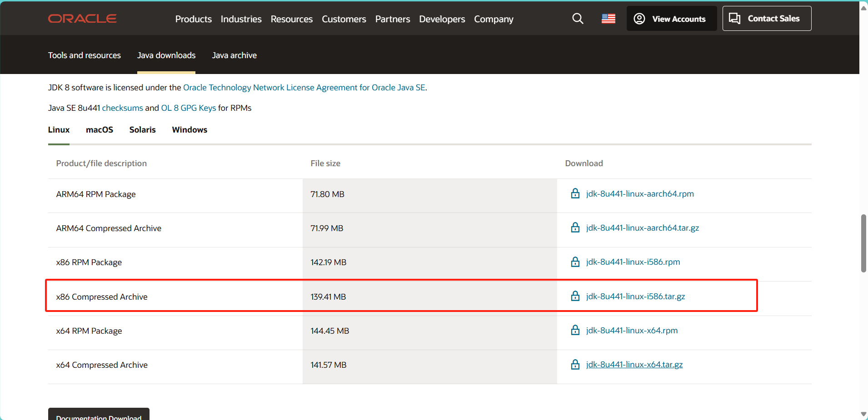Image resolution: width=868 pixels, height=420 pixels.
Task: Go to Tools and resources tab
Action: click(85, 55)
